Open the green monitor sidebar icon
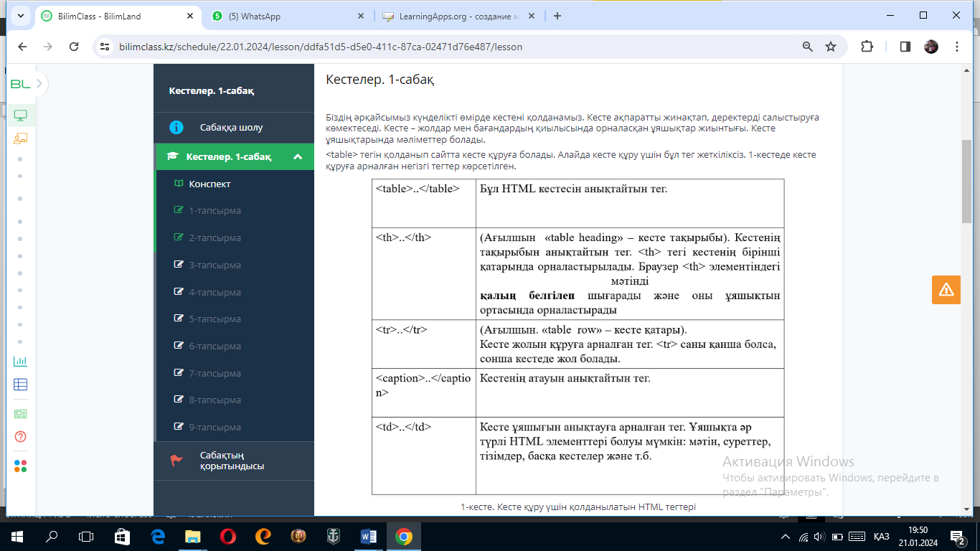980x551 pixels. coord(20,115)
